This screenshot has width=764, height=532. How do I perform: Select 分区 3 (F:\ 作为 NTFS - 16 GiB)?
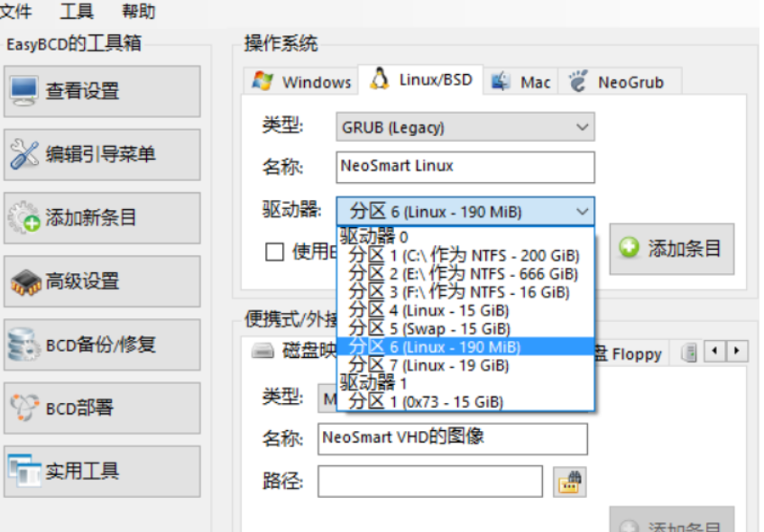tap(465, 292)
